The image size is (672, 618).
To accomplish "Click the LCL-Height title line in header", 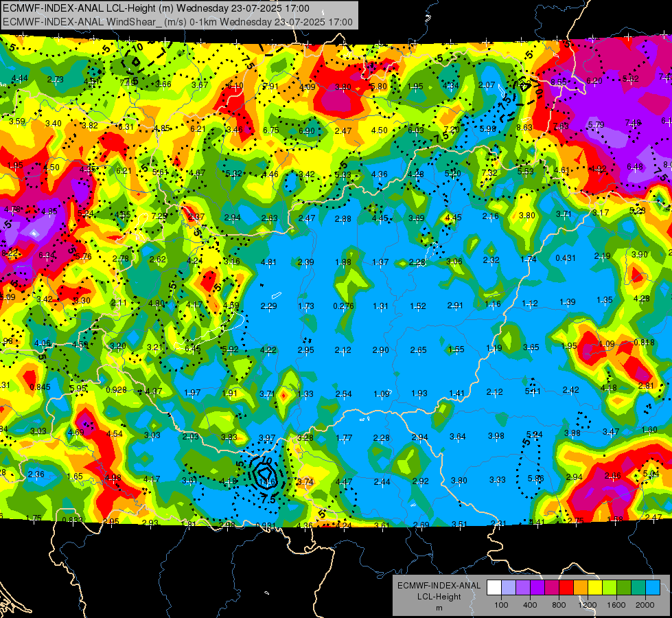I will pyautogui.click(x=156, y=8).
